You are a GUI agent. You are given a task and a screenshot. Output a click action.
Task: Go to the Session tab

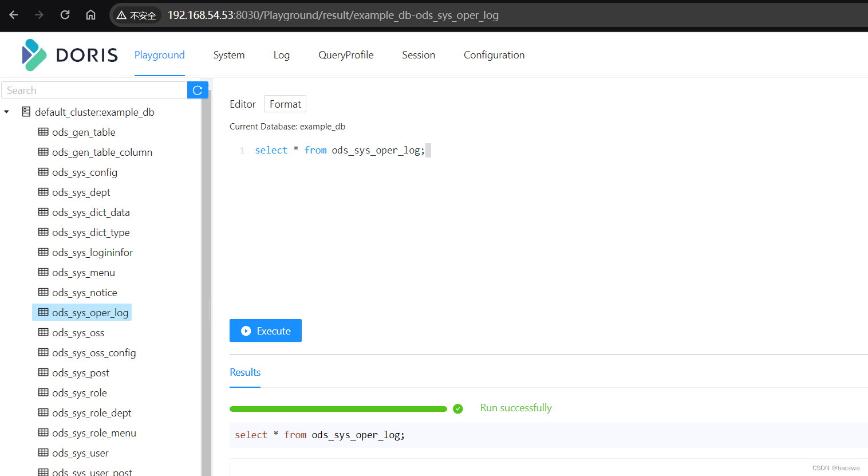419,55
